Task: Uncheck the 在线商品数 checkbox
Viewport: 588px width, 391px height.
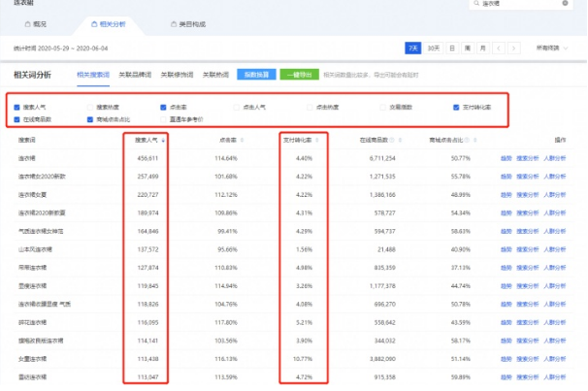Action: point(16,119)
